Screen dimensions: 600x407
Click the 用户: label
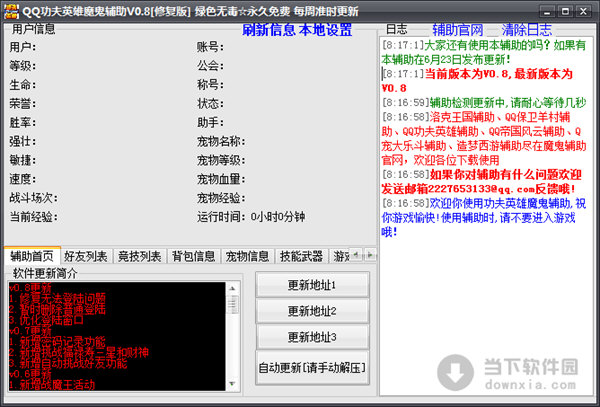coord(23,47)
